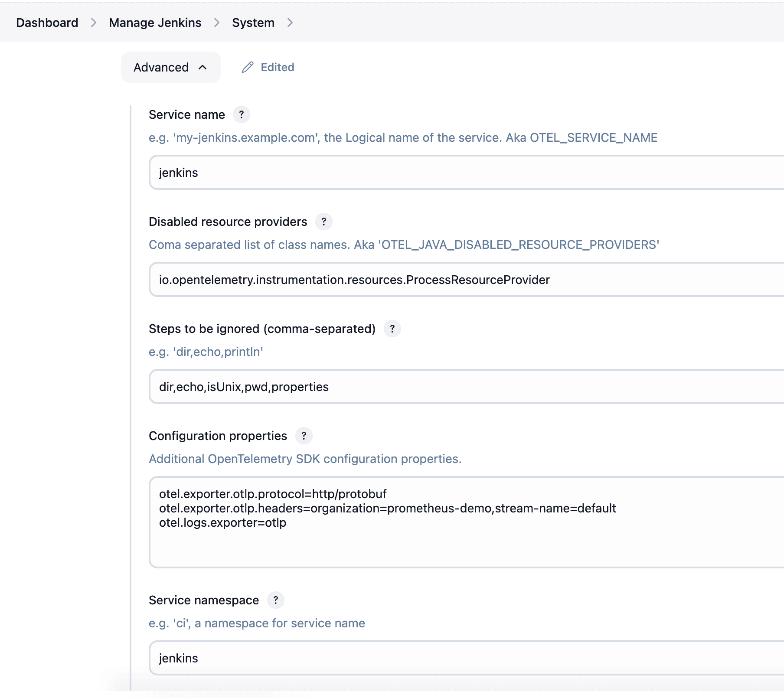Click the Disabled resource providers input field

[x=390, y=280]
